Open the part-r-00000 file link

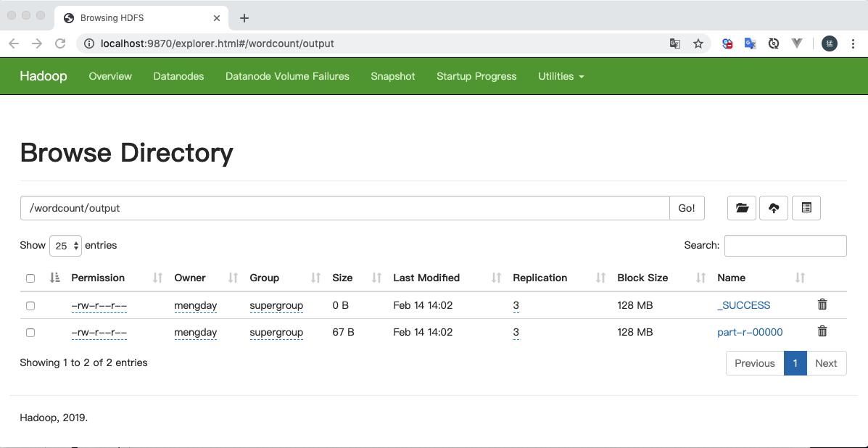(750, 331)
